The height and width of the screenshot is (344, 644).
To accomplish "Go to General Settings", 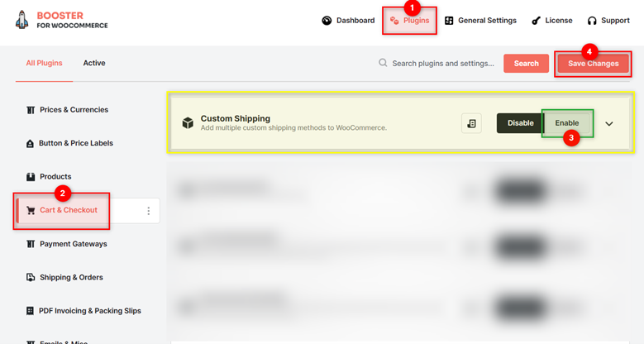I will click(480, 21).
